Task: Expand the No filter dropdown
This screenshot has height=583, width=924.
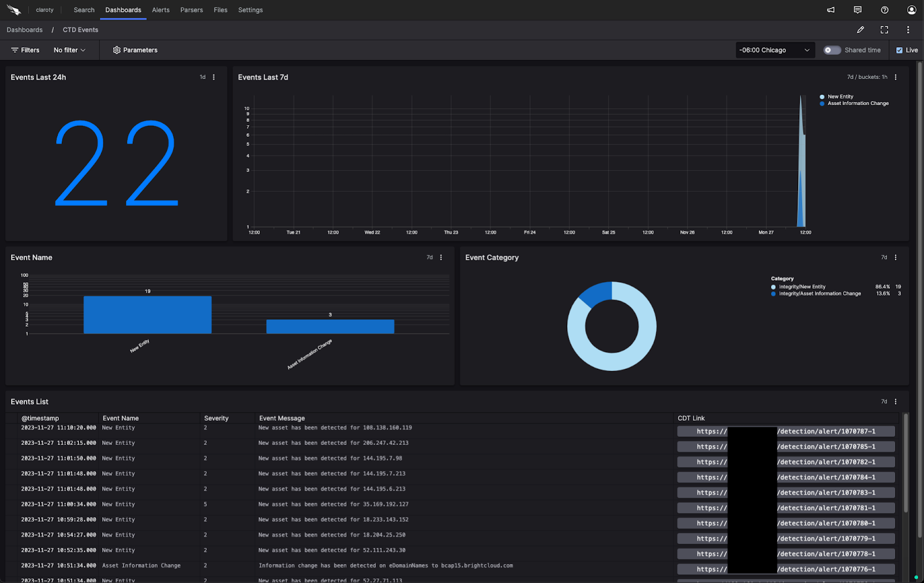Action: click(x=69, y=50)
